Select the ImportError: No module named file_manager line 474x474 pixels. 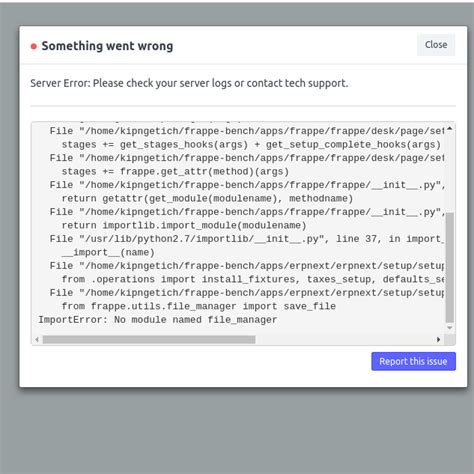click(158, 320)
